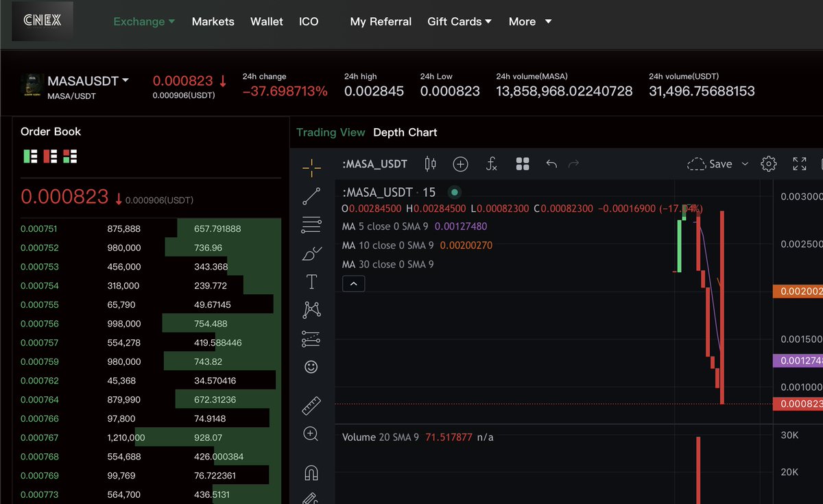Open the Fibonacci retracement tools
This screenshot has width=823, height=504.
(311, 224)
